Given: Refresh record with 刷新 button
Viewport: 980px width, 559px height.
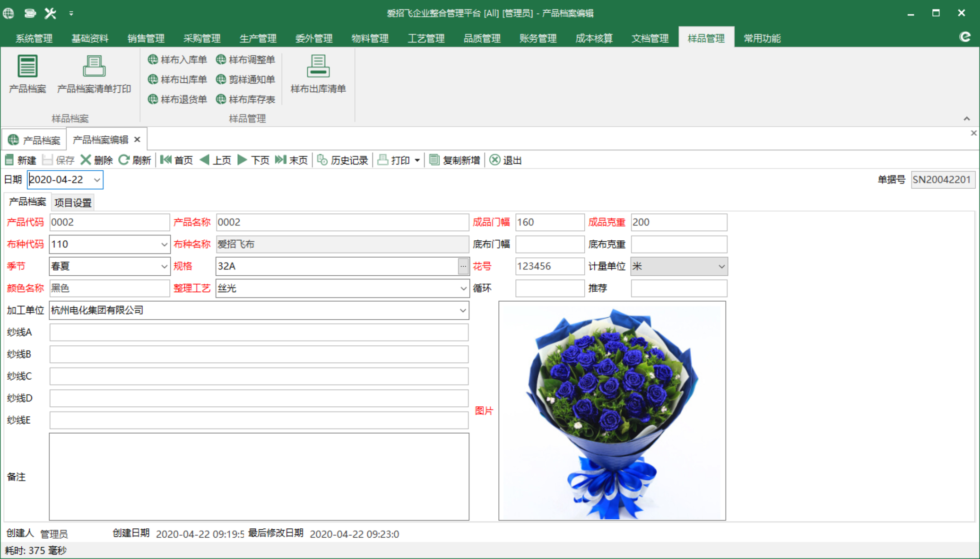Looking at the screenshot, I should pos(135,160).
